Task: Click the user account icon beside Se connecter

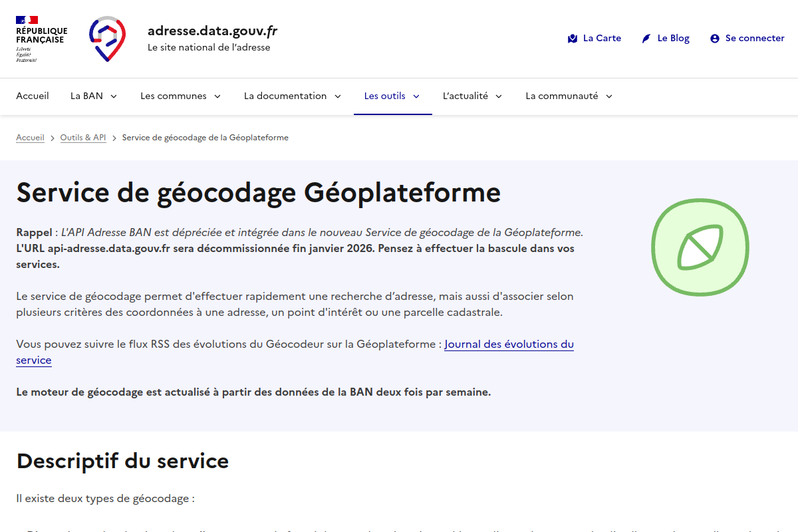Action: 715,39
